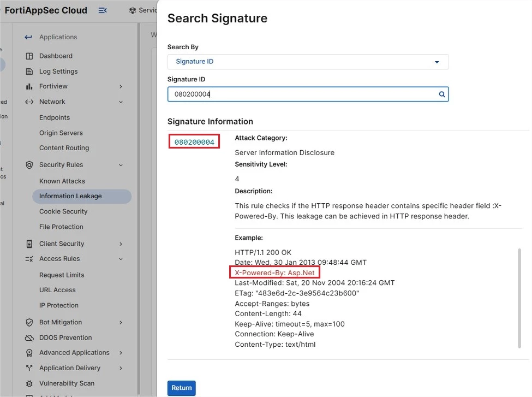
Task: Collapse the Access Rules section chevron
Action: (121, 259)
